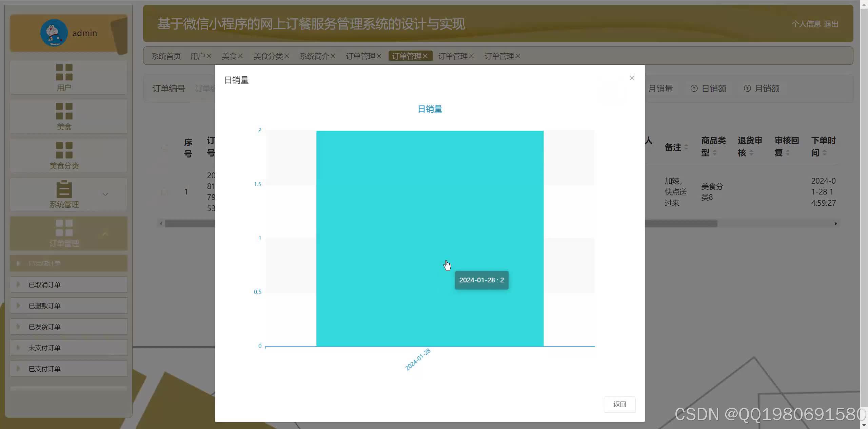
Task: Click the 日销额 yen icon button
Action: pos(694,89)
